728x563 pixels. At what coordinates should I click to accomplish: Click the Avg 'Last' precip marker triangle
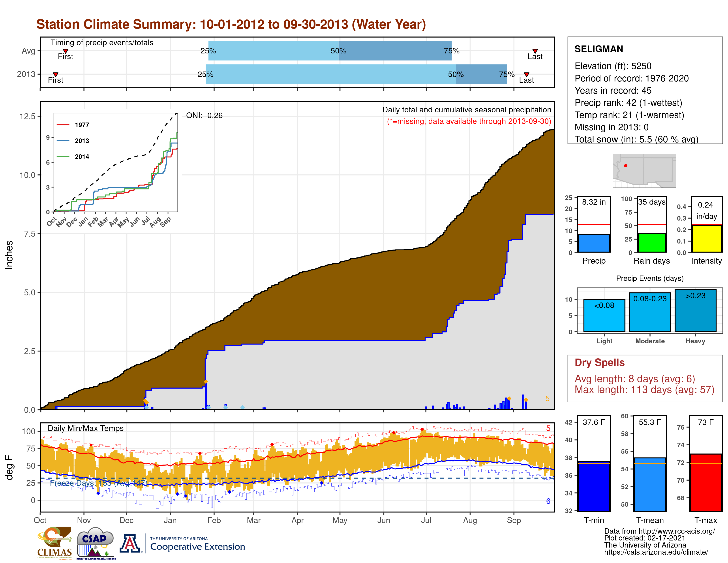tap(535, 51)
